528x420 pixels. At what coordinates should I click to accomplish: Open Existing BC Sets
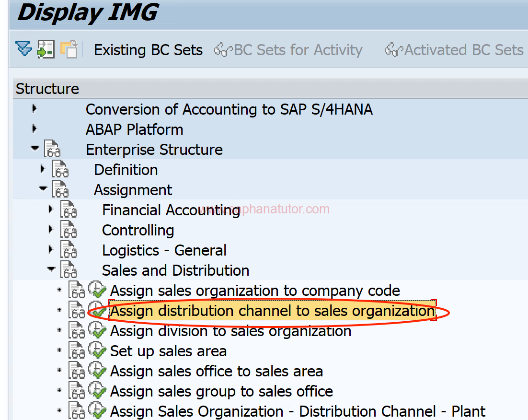pos(148,50)
